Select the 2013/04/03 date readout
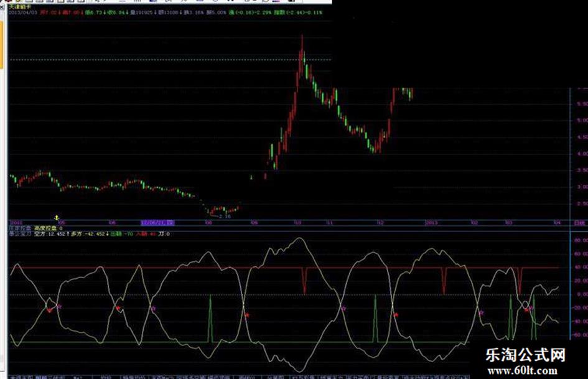588x379 pixels. point(22,12)
